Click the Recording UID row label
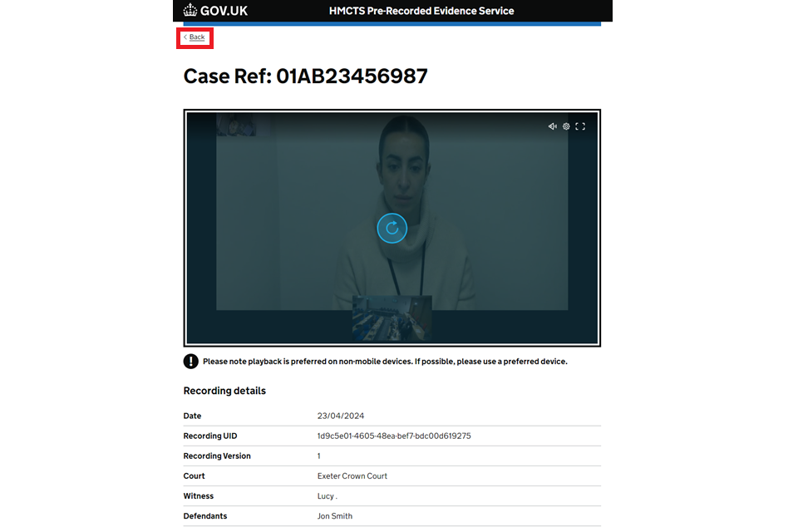 tap(215, 436)
